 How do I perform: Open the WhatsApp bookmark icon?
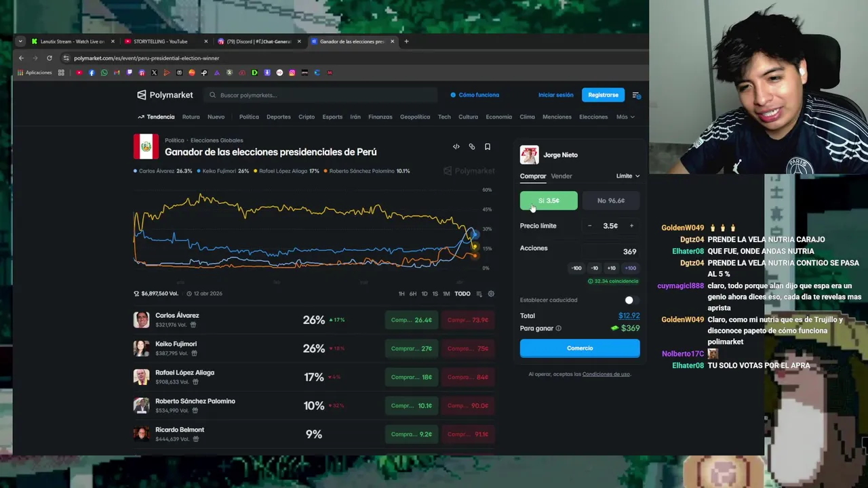pos(104,73)
